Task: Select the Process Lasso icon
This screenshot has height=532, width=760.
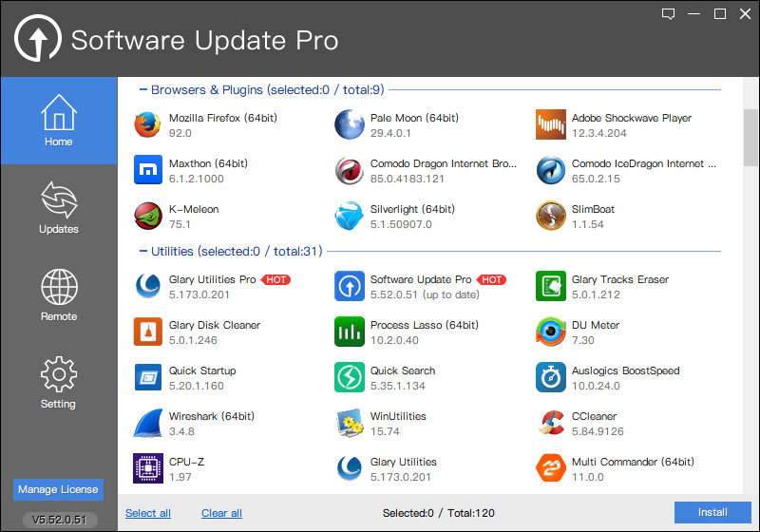Action: pos(350,332)
